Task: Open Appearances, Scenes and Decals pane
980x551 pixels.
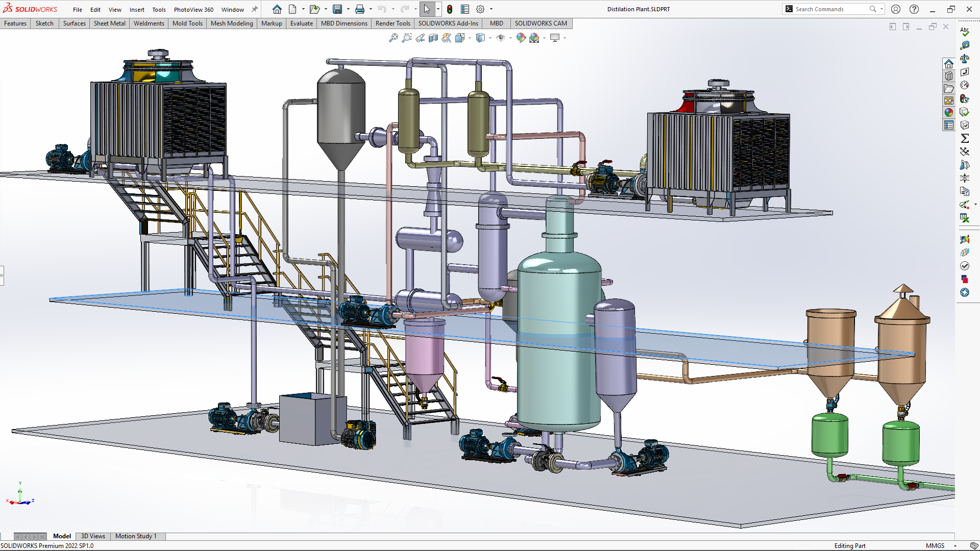Action: (x=949, y=113)
